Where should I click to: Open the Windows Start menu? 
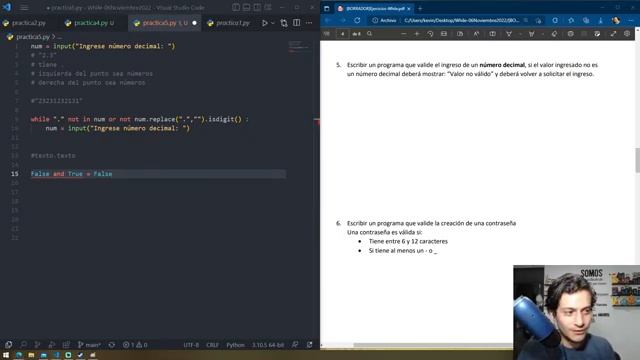pos(6,356)
